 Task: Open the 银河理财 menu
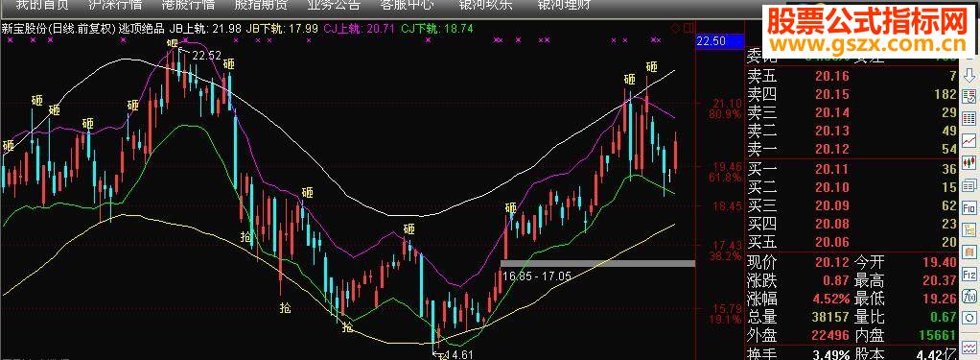click(x=565, y=5)
